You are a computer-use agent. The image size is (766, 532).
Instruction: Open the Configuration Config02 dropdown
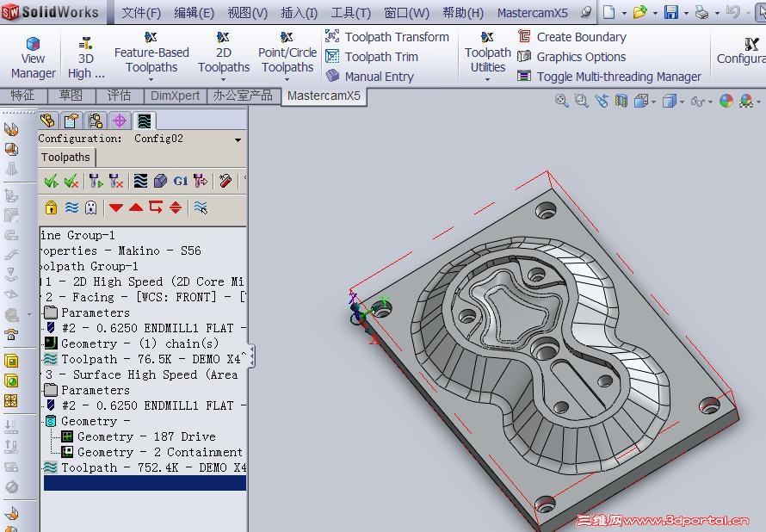pyautogui.click(x=238, y=139)
